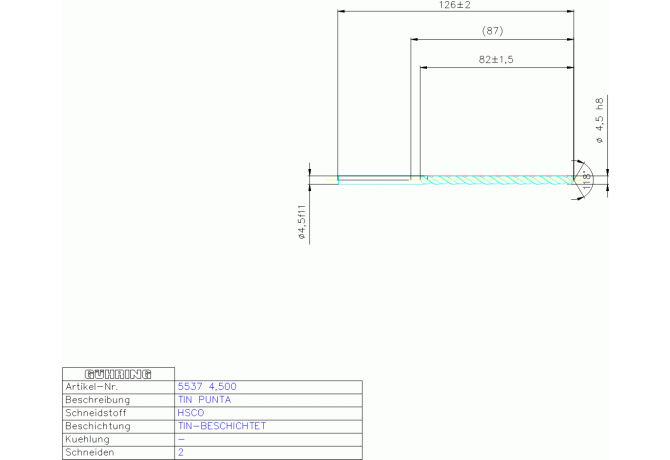670x460 pixels.
Task: Click the drill's spiral flute section
Action: pyautogui.click(x=500, y=180)
